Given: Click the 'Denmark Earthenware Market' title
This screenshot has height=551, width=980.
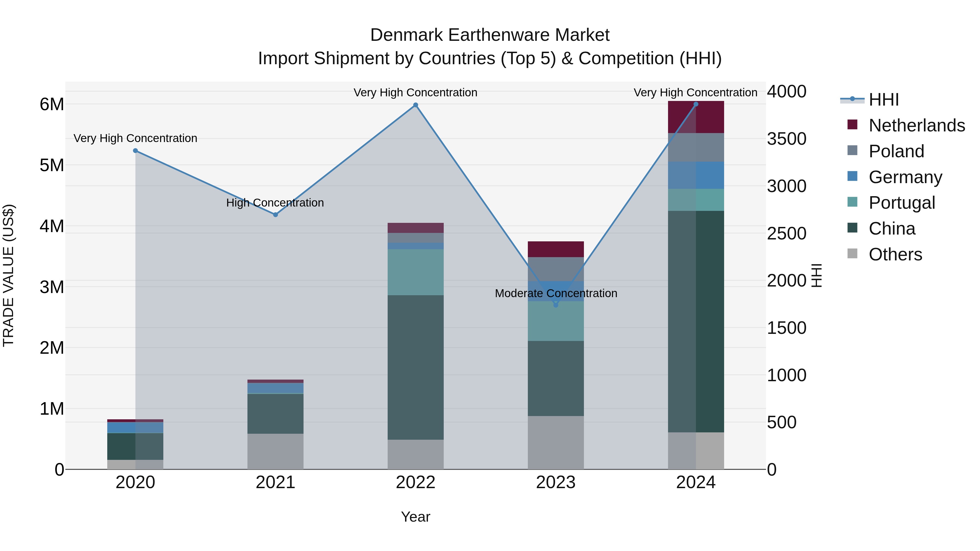Looking at the screenshot, I should (490, 35).
